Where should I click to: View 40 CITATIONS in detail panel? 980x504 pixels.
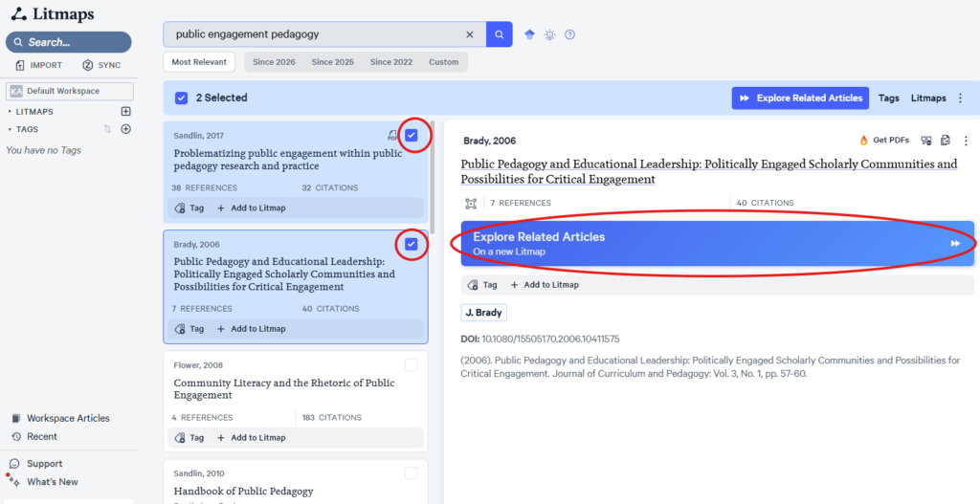click(x=765, y=203)
